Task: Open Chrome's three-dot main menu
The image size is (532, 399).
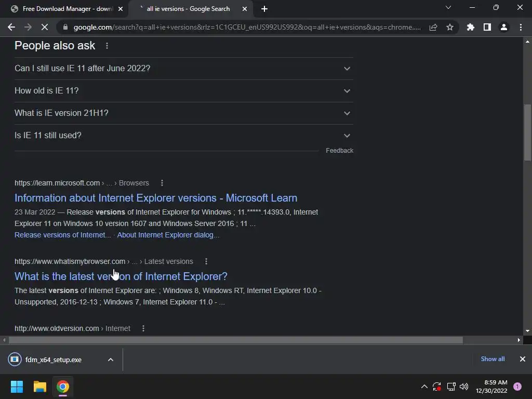Action: coord(521,27)
